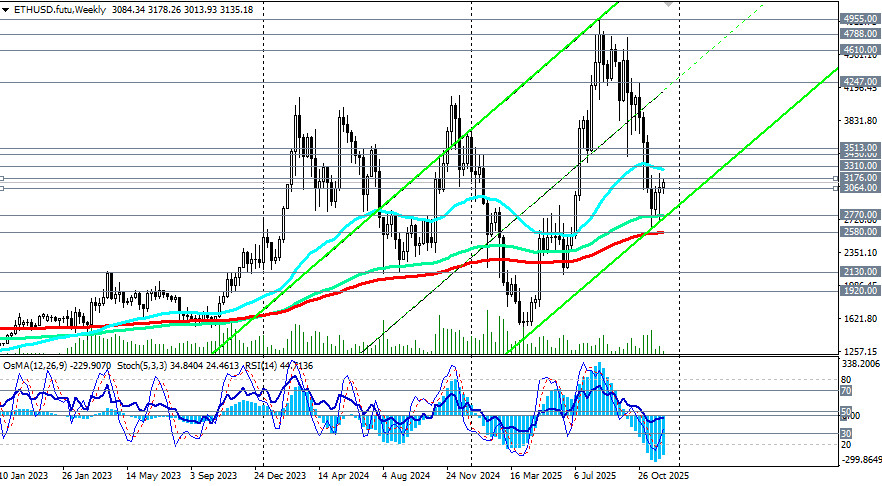Click the right handle of the 3064.00 line
Screen dimensions: 882x486
tap(836, 188)
